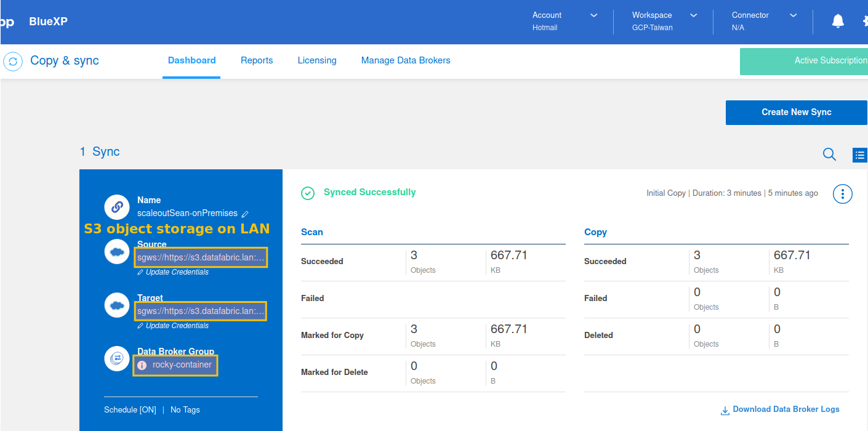
Task: Open the sync search magnifier
Action: (829, 155)
